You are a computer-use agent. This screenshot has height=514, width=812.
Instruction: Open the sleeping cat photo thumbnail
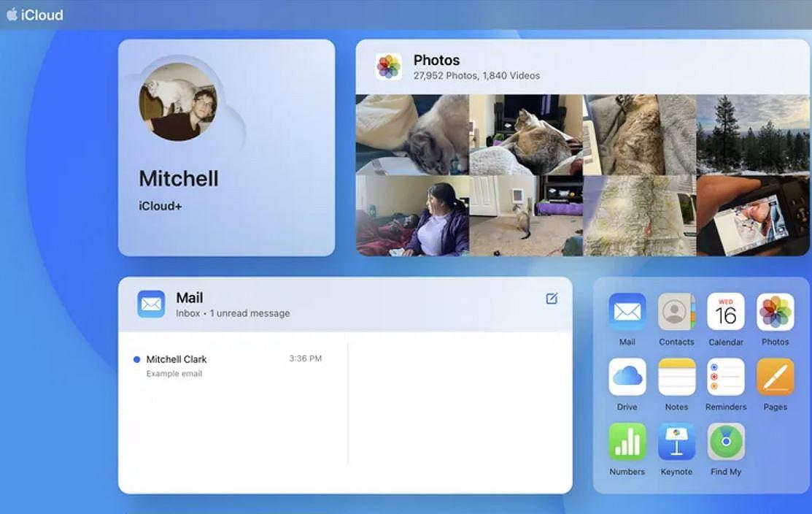412,131
